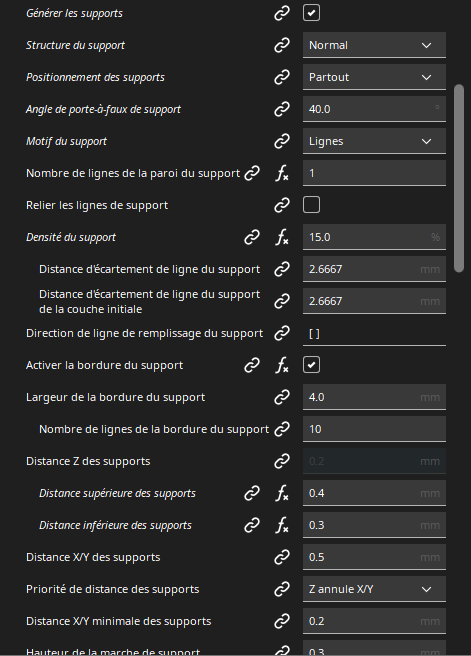Viewport: 471px width, 656px height.
Task: Click Distance X/Y des supports value field
Action: click(374, 557)
